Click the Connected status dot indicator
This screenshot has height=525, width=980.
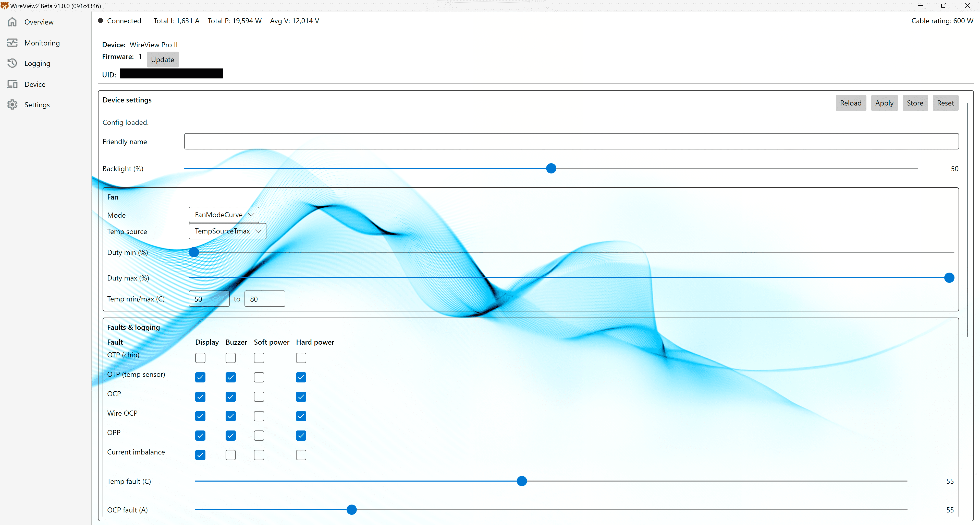pyautogui.click(x=101, y=20)
